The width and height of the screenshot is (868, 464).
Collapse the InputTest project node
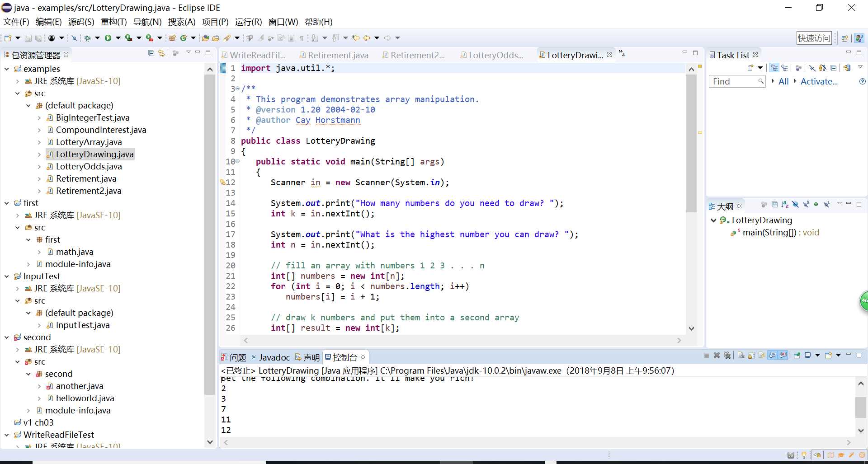[7, 277]
